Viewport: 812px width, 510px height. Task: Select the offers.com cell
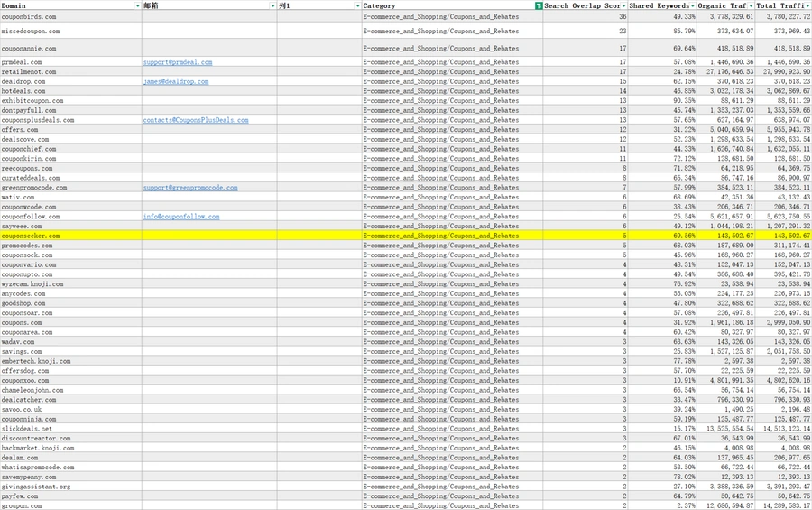tap(71, 130)
